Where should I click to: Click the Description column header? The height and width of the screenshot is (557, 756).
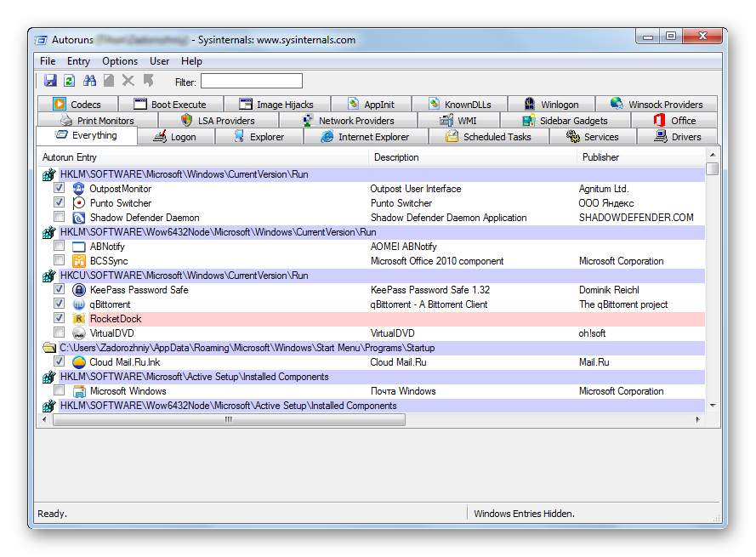(x=473, y=157)
